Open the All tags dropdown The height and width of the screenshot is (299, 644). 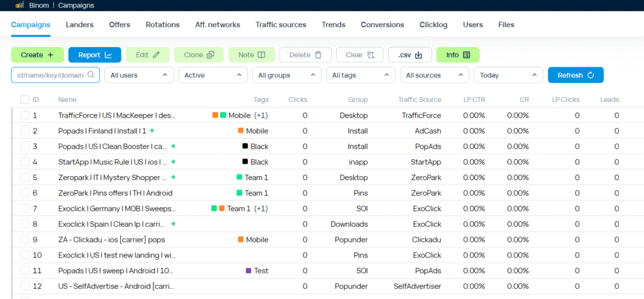pos(360,76)
